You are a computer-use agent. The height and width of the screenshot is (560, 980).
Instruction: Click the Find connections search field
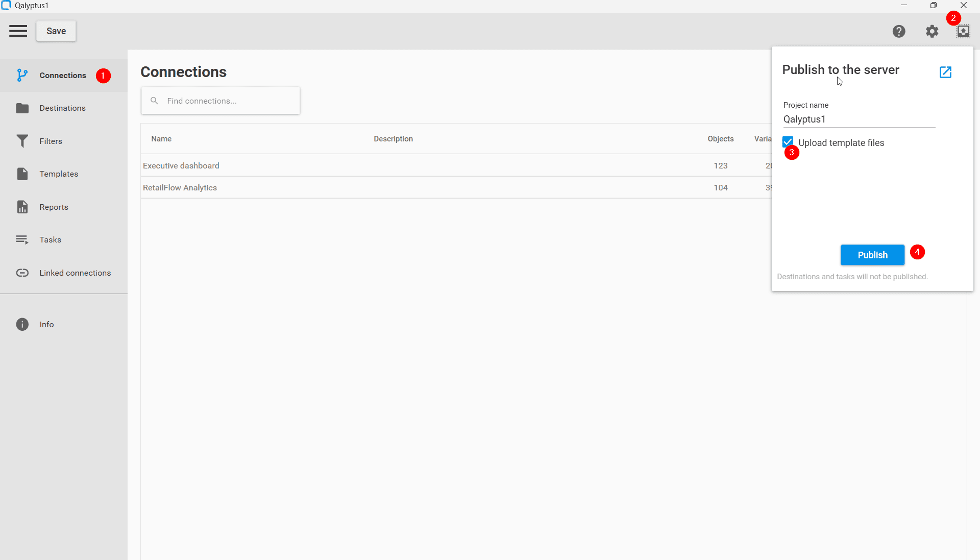coord(220,101)
